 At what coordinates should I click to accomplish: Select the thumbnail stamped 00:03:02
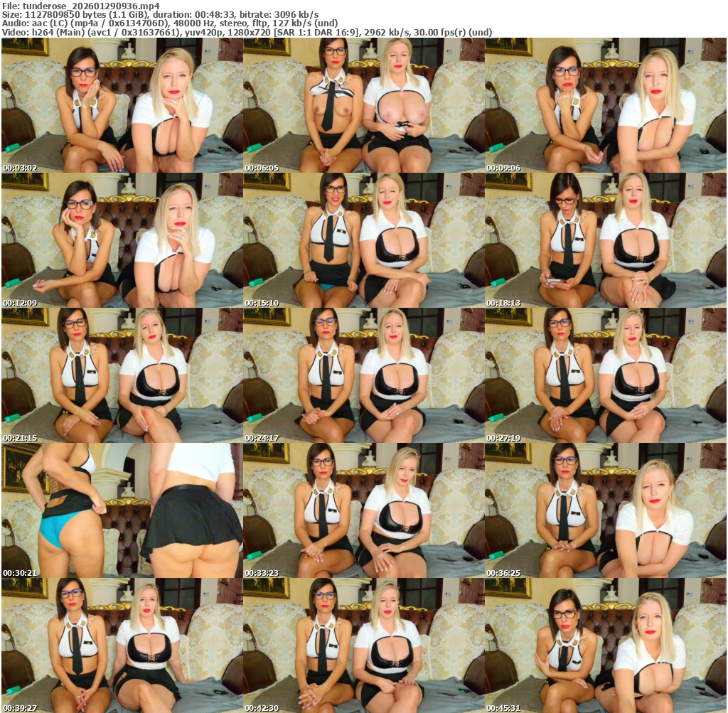coord(122,105)
